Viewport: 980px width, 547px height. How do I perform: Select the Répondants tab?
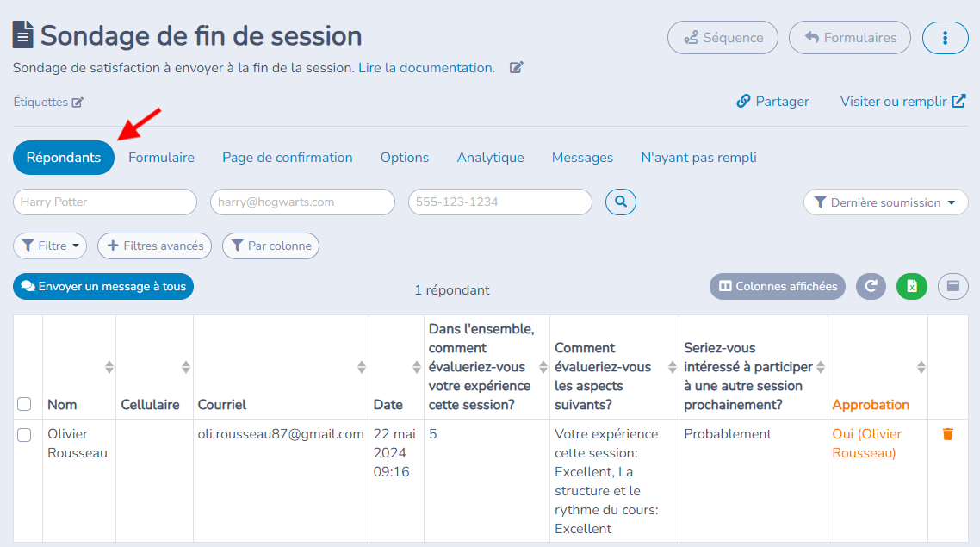coord(64,158)
